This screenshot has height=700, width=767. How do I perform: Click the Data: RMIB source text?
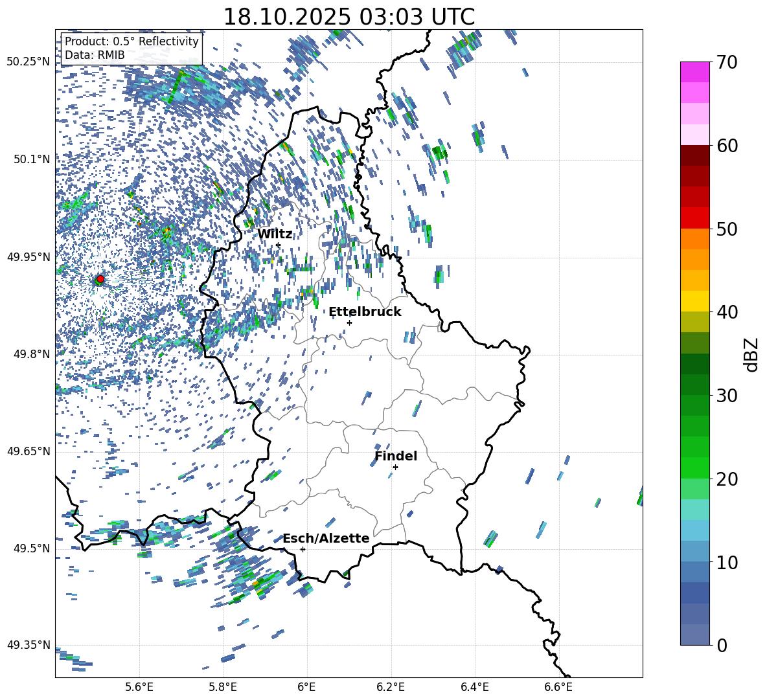coord(95,55)
